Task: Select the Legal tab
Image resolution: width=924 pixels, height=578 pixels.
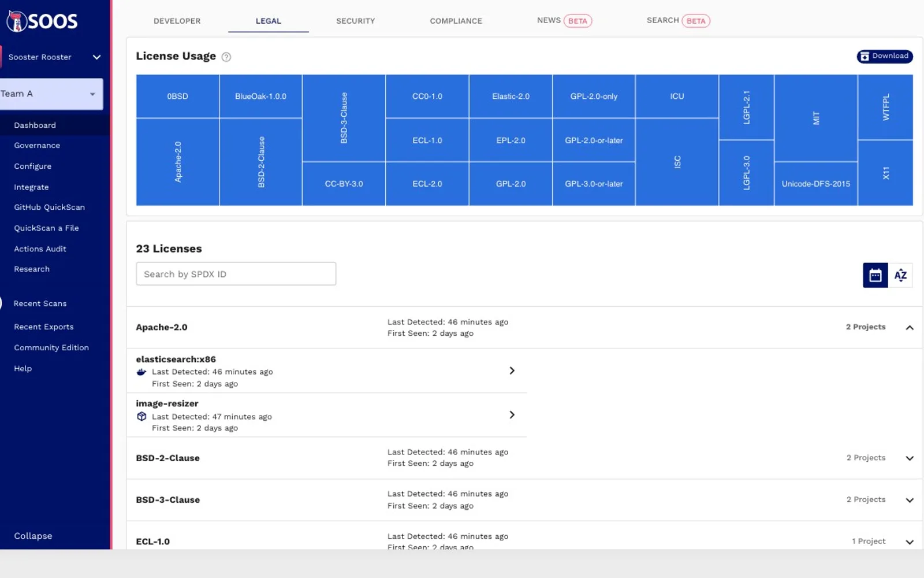Action: 269,21
